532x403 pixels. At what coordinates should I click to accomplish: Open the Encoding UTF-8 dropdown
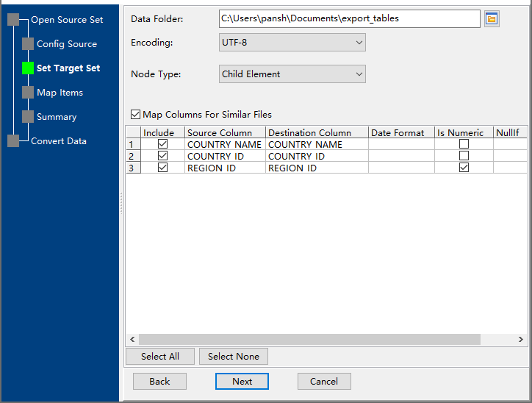coord(292,43)
